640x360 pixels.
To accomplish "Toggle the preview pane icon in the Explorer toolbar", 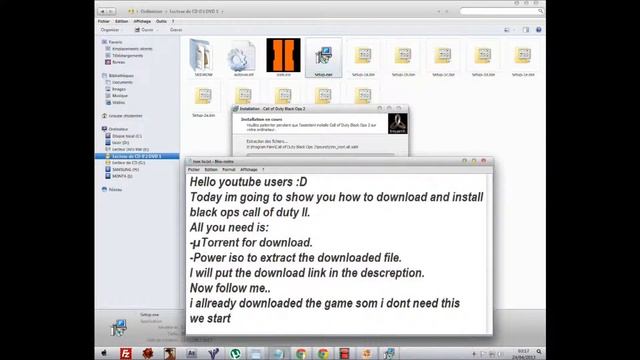I will point(526,30).
